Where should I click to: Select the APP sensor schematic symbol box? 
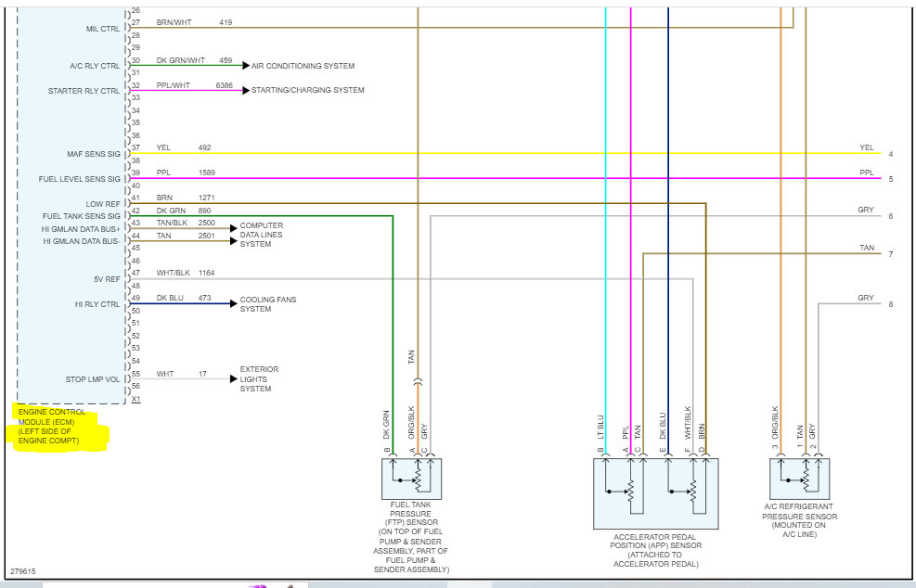point(656,493)
